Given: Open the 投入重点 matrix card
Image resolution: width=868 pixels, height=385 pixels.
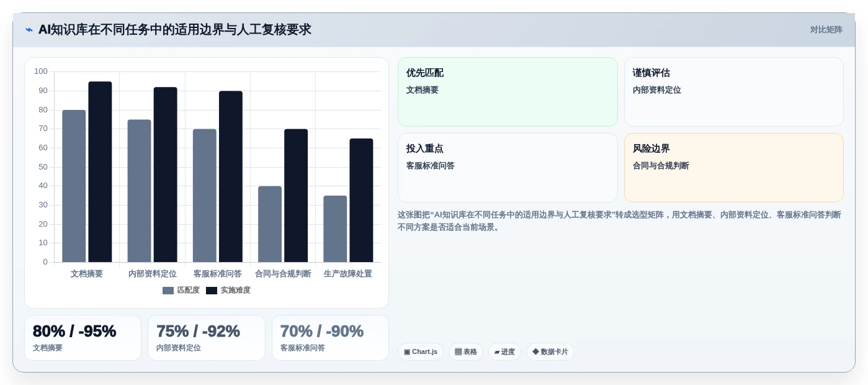Looking at the screenshot, I should (508, 168).
